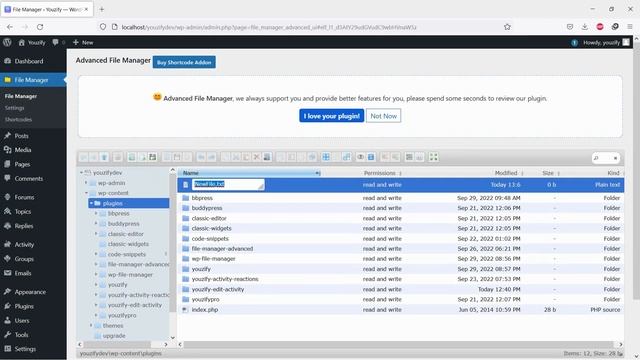Click the go to parent folder toolbar icon

coord(104,157)
